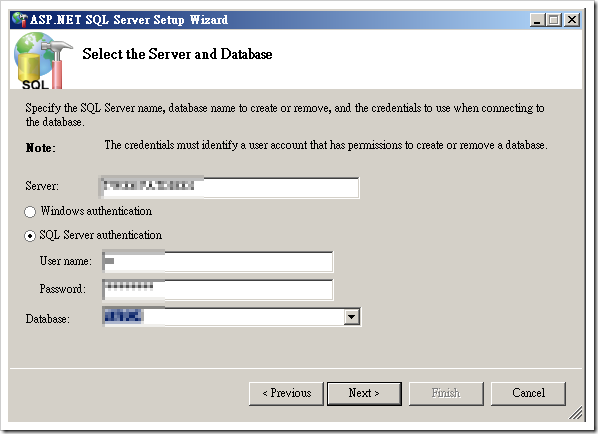Click the 'Note:' bold label
598x434 pixels.
[40, 148]
